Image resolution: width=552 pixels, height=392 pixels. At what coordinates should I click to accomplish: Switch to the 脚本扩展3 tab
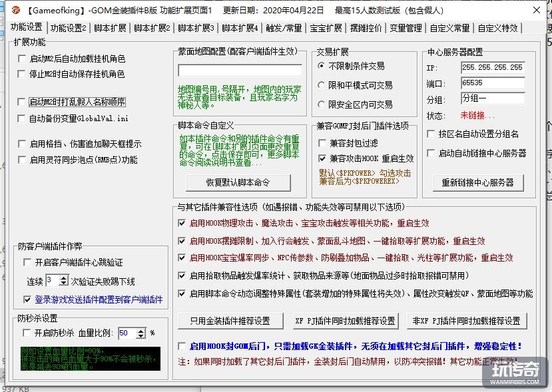pyautogui.click(x=196, y=28)
